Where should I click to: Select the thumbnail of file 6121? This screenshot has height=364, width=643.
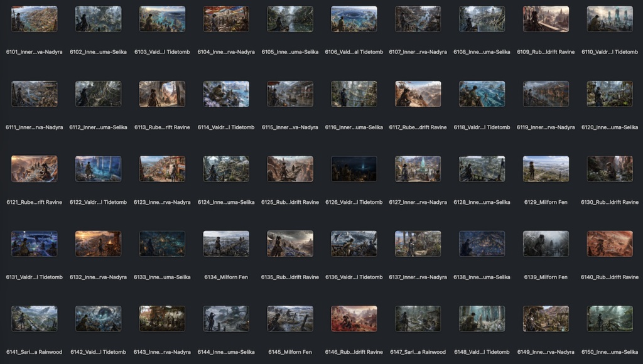(x=35, y=169)
